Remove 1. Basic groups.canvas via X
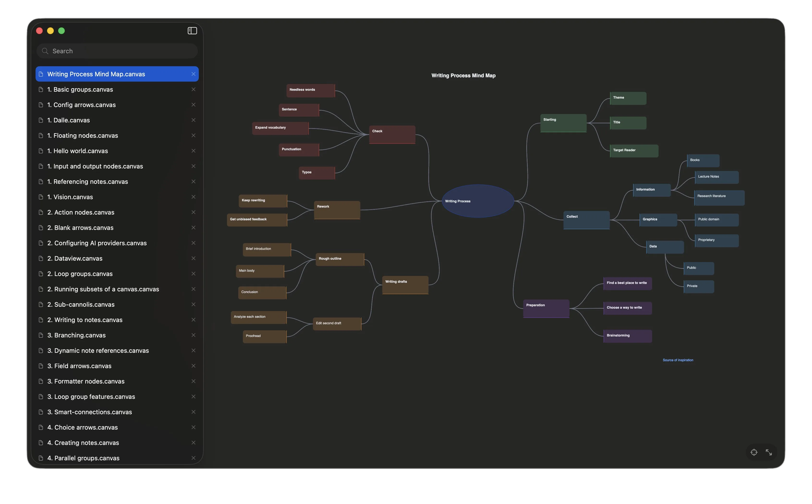Screen dimensions: 812x504 tap(194, 89)
